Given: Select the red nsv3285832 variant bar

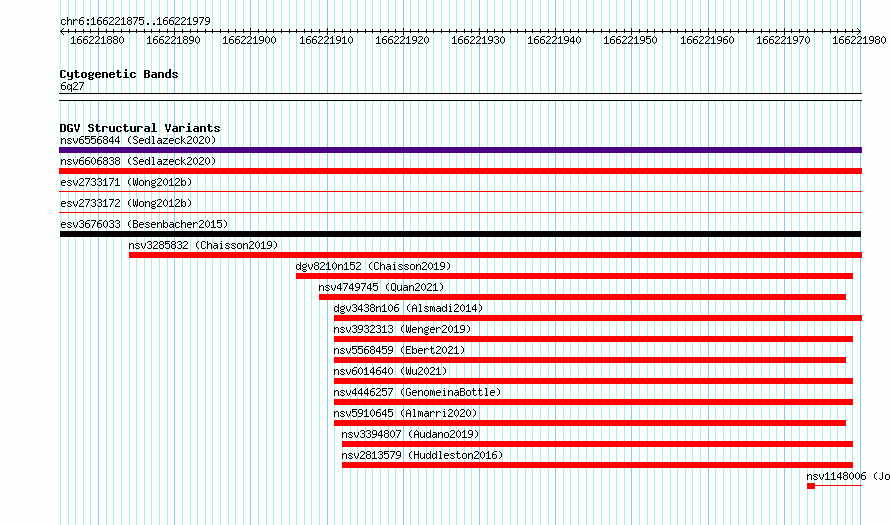Looking at the screenshot, I should click(x=496, y=255).
